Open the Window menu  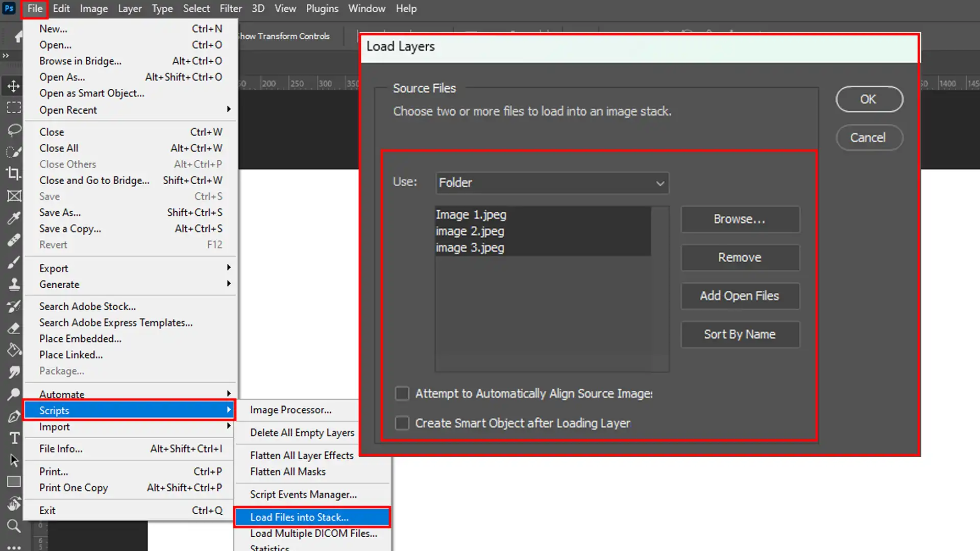click(366, 9)
